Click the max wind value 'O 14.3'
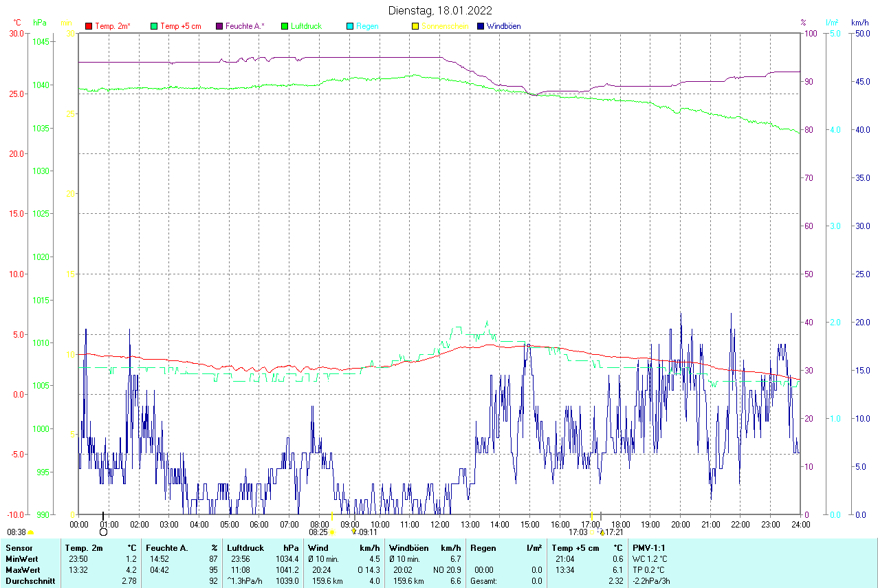 click(369, 570)
